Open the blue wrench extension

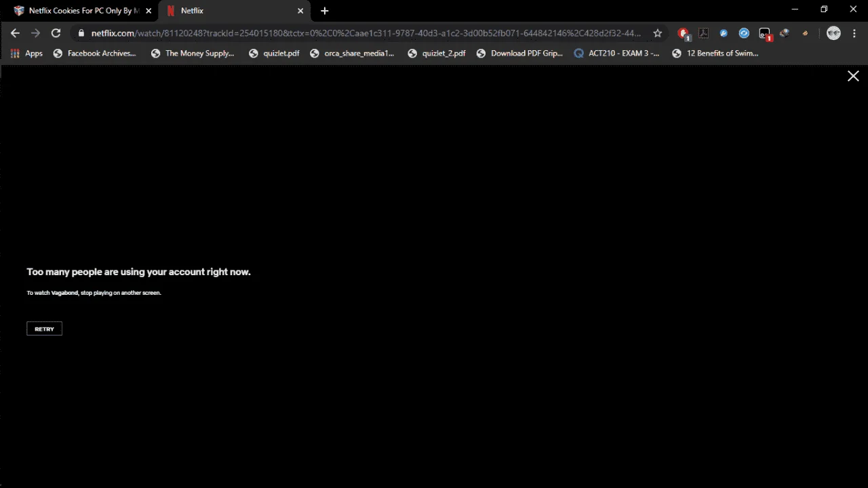pyautogui.click(x=724, y=33)
